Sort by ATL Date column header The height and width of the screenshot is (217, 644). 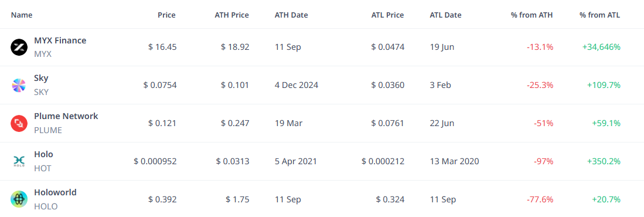point(445,15)
